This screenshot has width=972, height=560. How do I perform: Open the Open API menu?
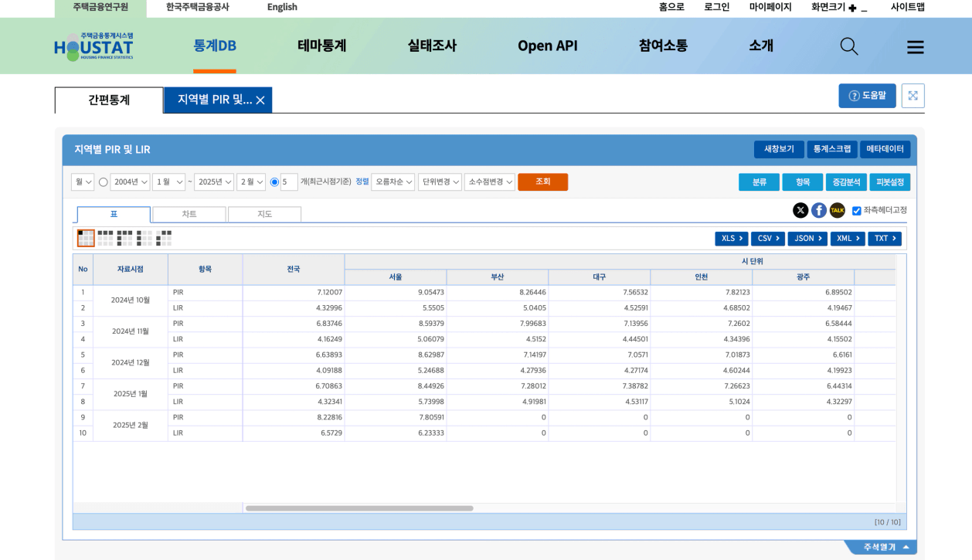(x=548, y=46)
